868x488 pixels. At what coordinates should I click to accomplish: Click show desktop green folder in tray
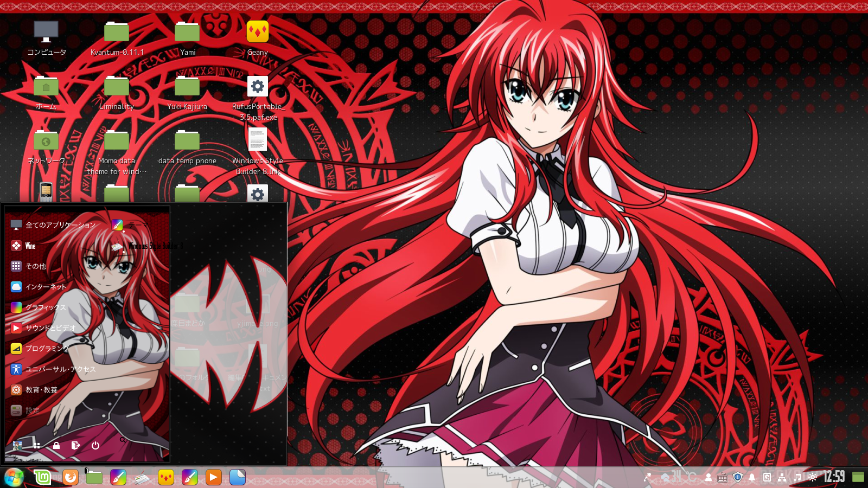pos(858,477)
